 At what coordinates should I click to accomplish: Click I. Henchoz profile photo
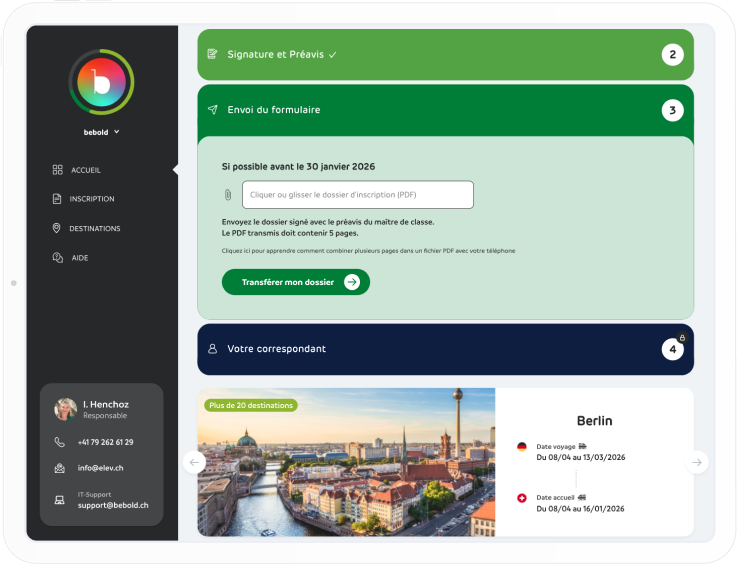[65, 409]
